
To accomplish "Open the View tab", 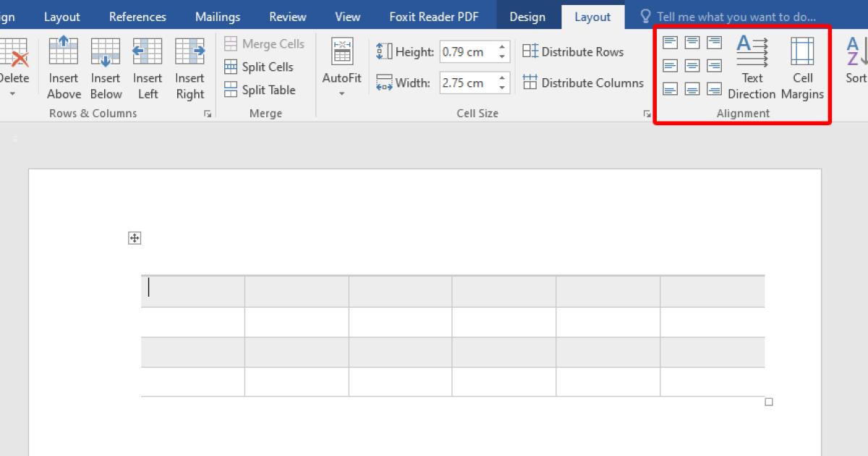I will point(348,17).
